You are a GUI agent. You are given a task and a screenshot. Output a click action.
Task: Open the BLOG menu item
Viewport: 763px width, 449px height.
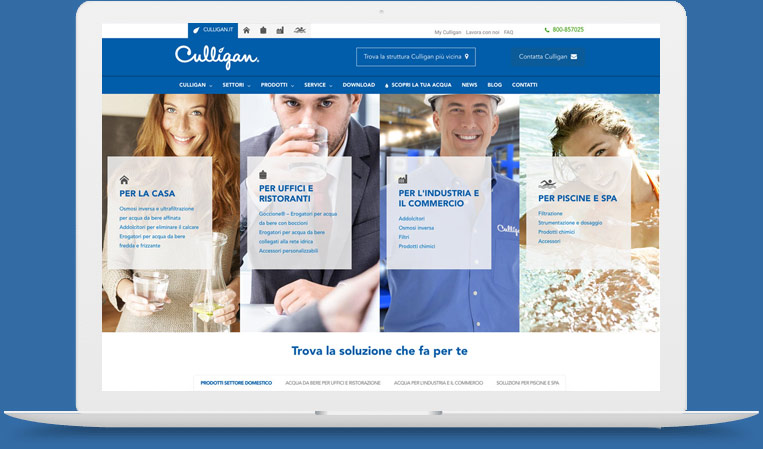click(494, 85)
